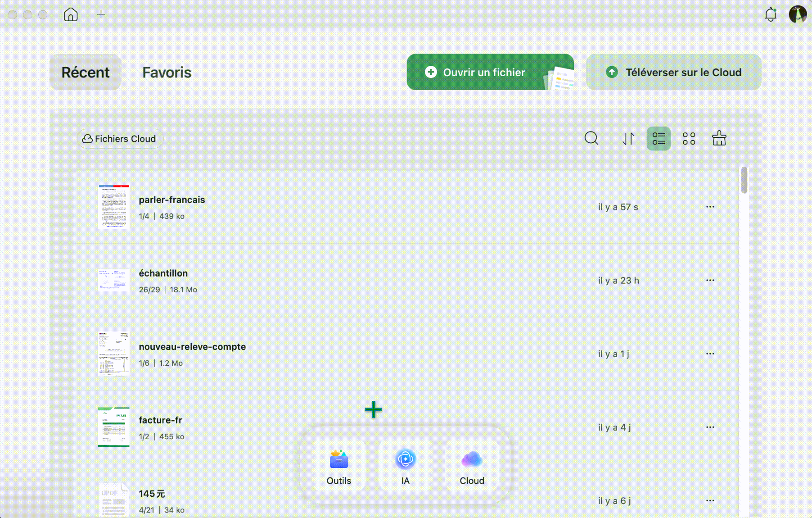Open more options for facture-fr
812x518 pixels.
click(x=710, y=427)
